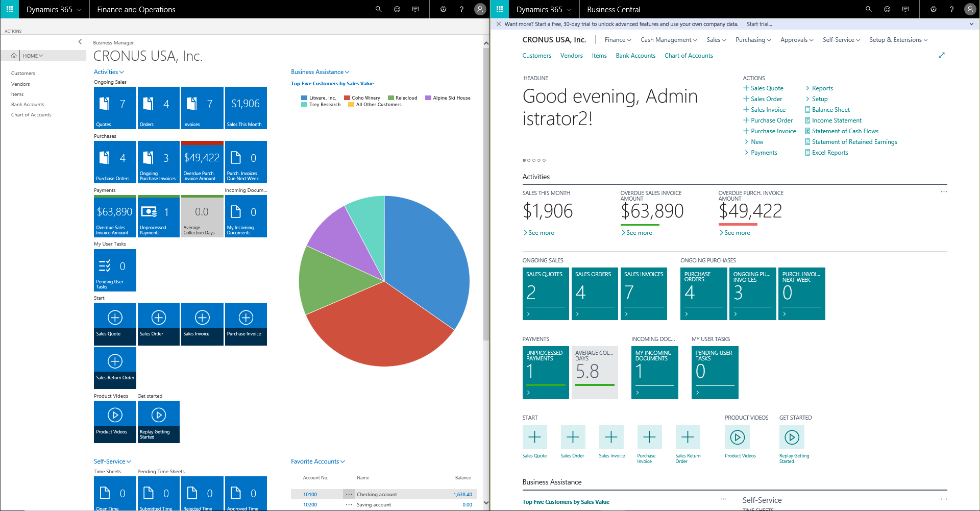Collapse Activities section in left window
The image size is (980, 511).
click(x=121, y=72)
